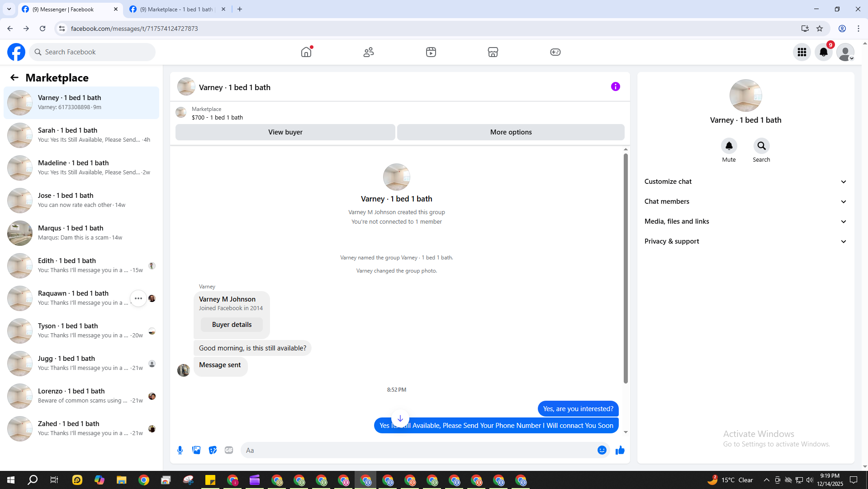Expand Customize chat section
The image size is (868, 489).
[745, 182]
